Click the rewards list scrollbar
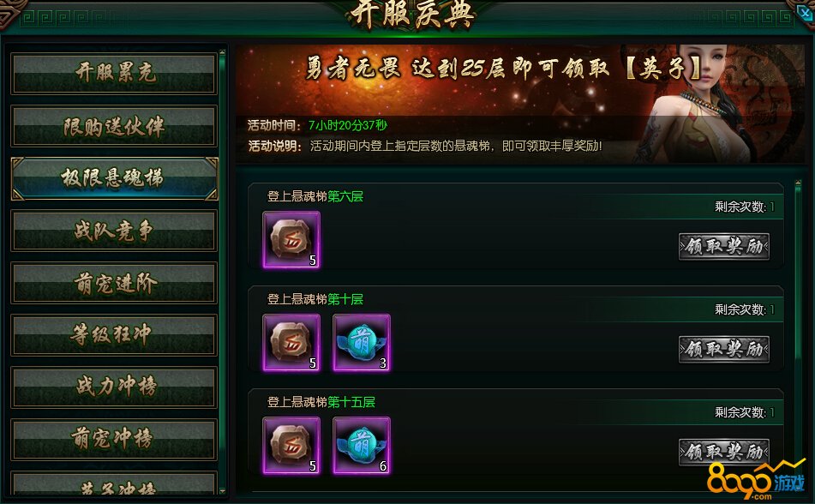815x504 pixels. coord(798,271)
